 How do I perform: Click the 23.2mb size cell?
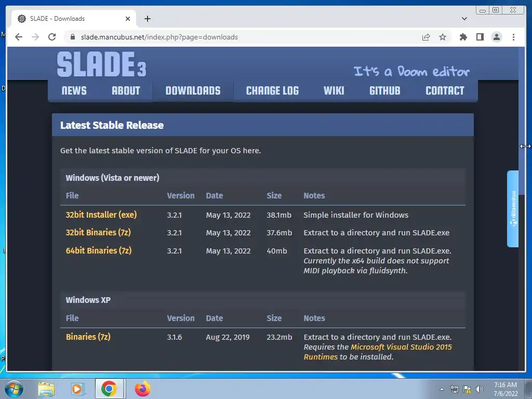(x=279, y=337)
